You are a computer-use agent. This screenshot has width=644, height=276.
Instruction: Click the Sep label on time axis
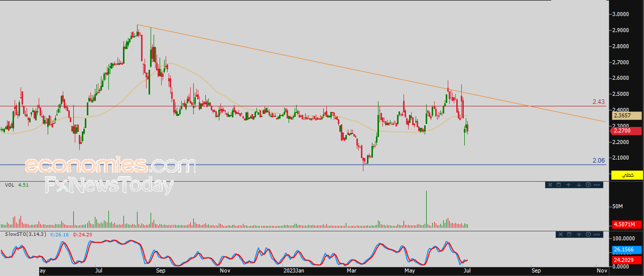click(161, 270)
